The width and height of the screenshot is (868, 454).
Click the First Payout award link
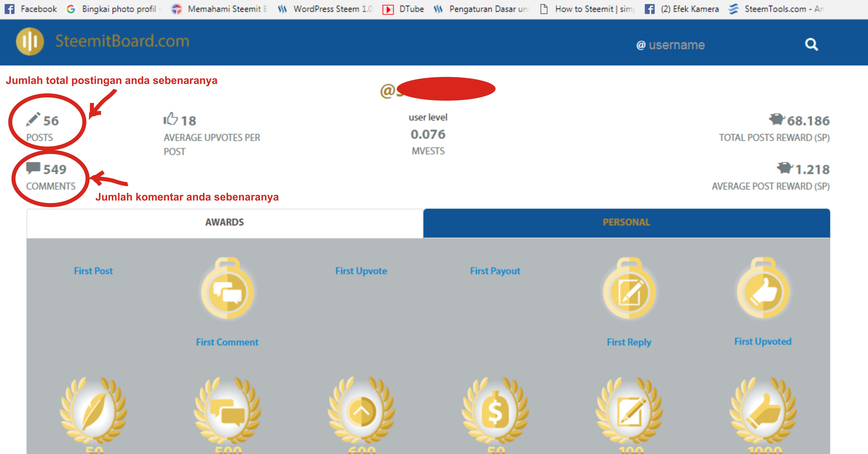click(x=495, y=271)
